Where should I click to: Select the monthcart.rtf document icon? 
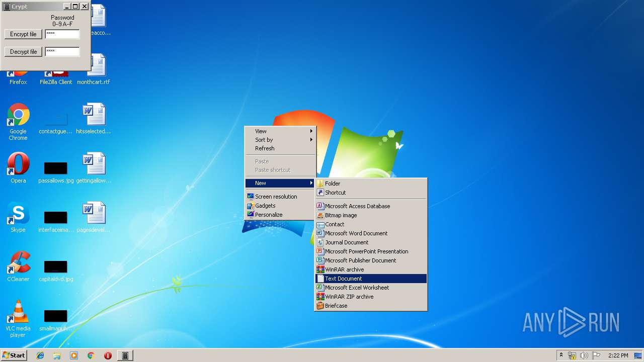click(94, 69)
